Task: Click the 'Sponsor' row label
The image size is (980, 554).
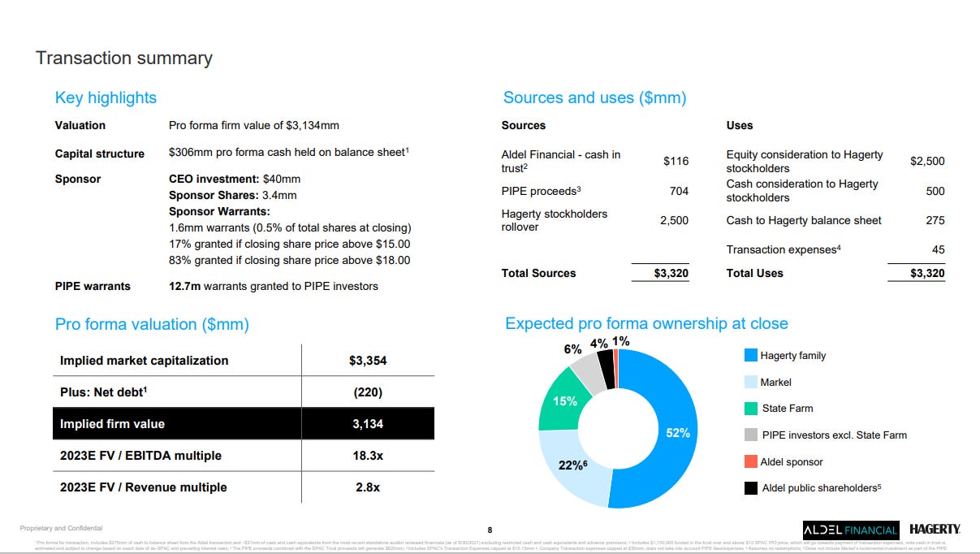Action: tap(77, 179)
